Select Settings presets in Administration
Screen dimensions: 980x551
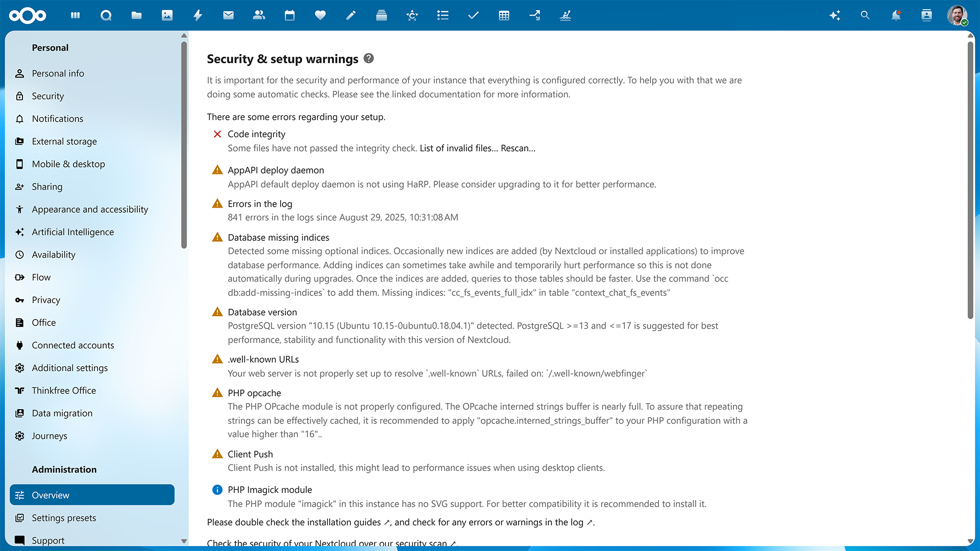pos(64,518)
